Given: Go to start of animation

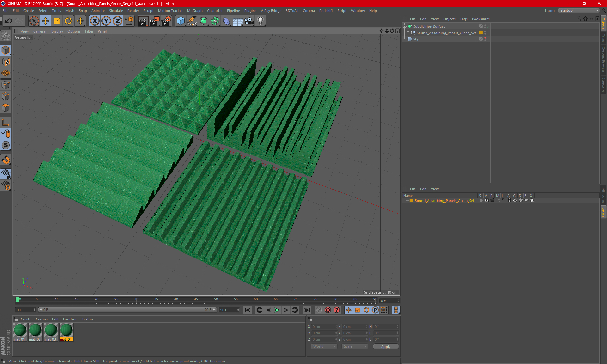Looking at the screenshot, I should 248,310.
